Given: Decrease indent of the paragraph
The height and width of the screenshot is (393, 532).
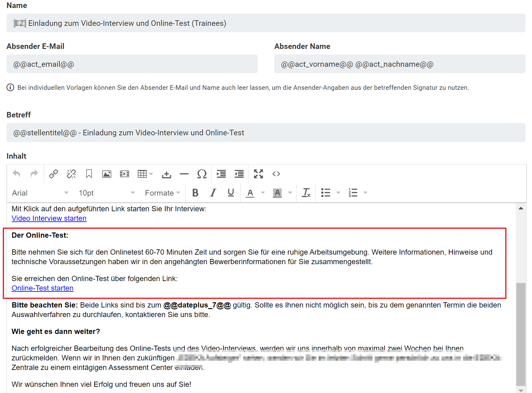Looking at the screenshot, I should pos(239,174).
